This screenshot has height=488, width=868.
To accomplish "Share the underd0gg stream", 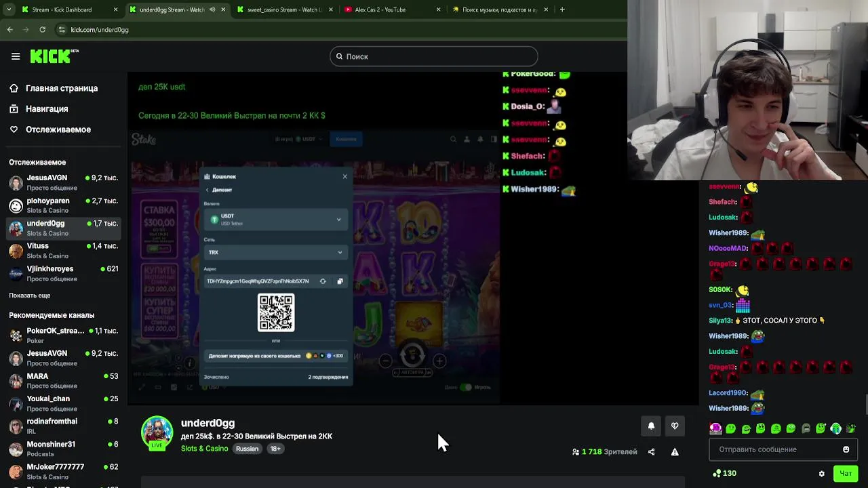I will click(x=651, y=452).
